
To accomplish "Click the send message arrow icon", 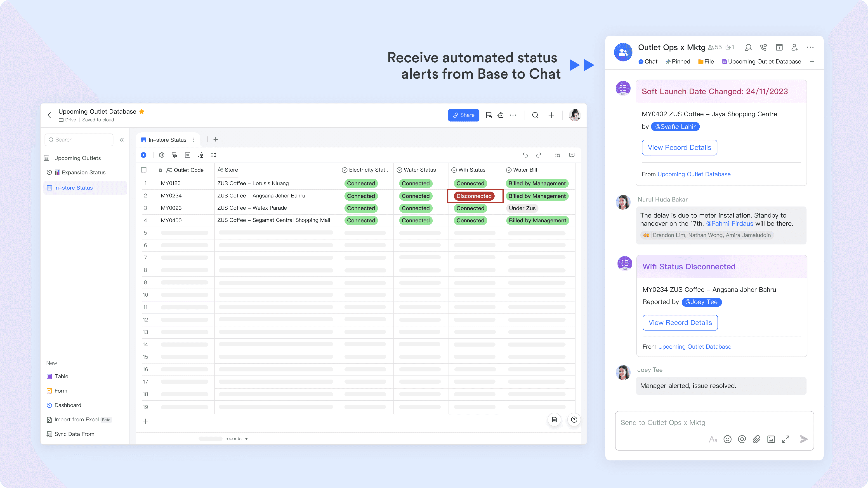I will [x=804, y=439].
